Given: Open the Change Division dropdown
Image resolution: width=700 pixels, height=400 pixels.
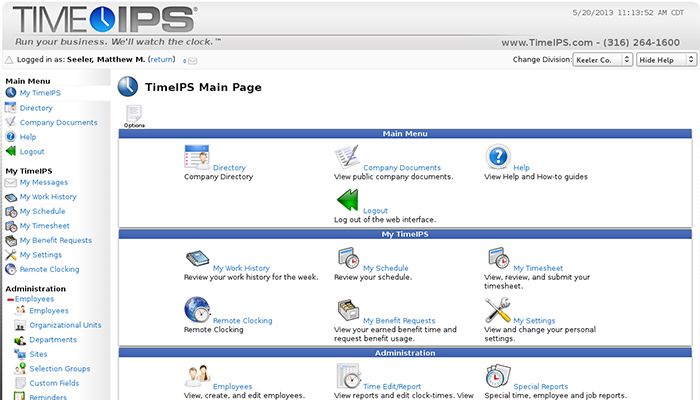Looking at the screenshot, I should point(601,60).
